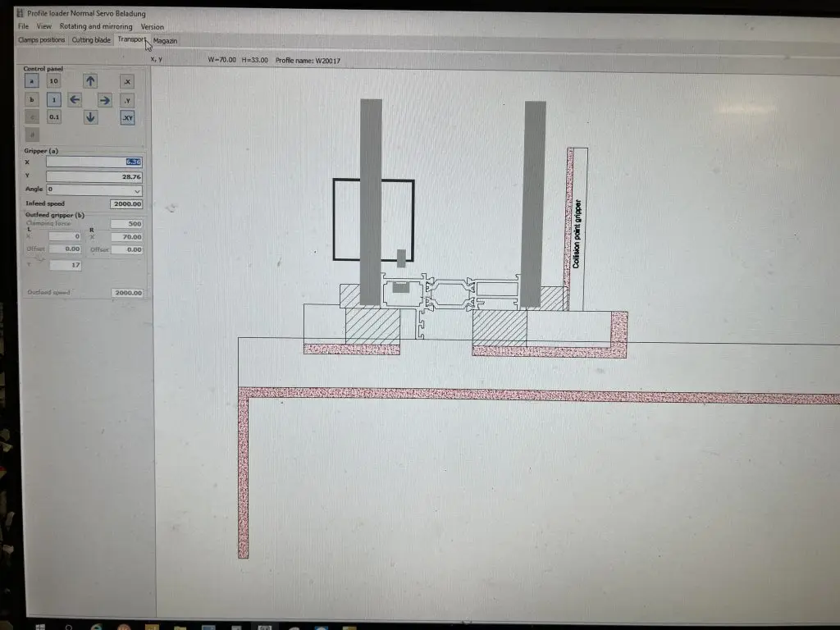Click the up arrow in Control panel
Screen dimensions: 840x630
[90, 81]
